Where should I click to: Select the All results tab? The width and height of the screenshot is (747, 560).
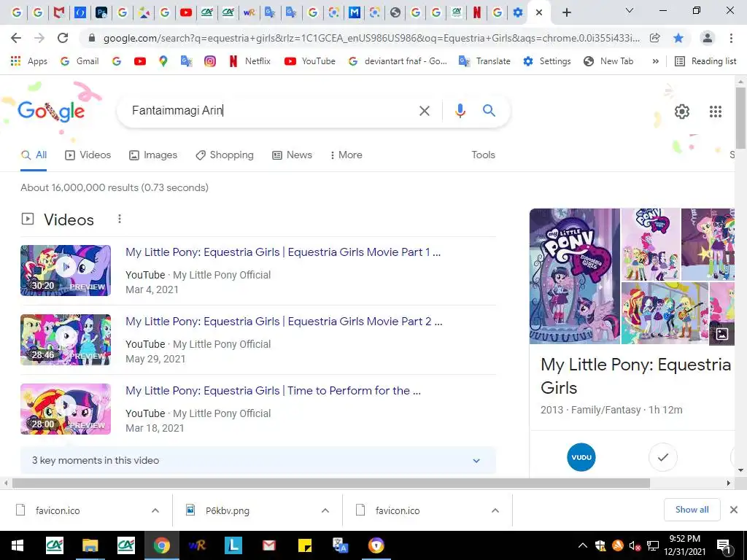point(34,155)
